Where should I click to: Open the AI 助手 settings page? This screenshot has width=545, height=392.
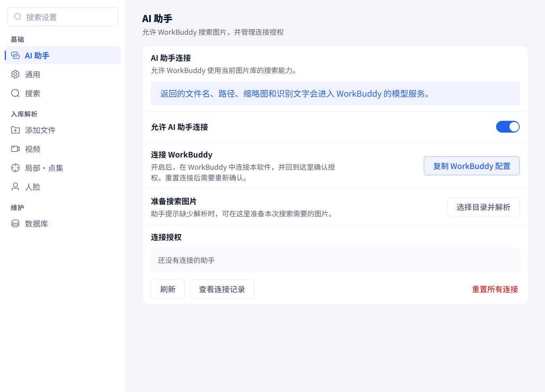coord(63,55)
